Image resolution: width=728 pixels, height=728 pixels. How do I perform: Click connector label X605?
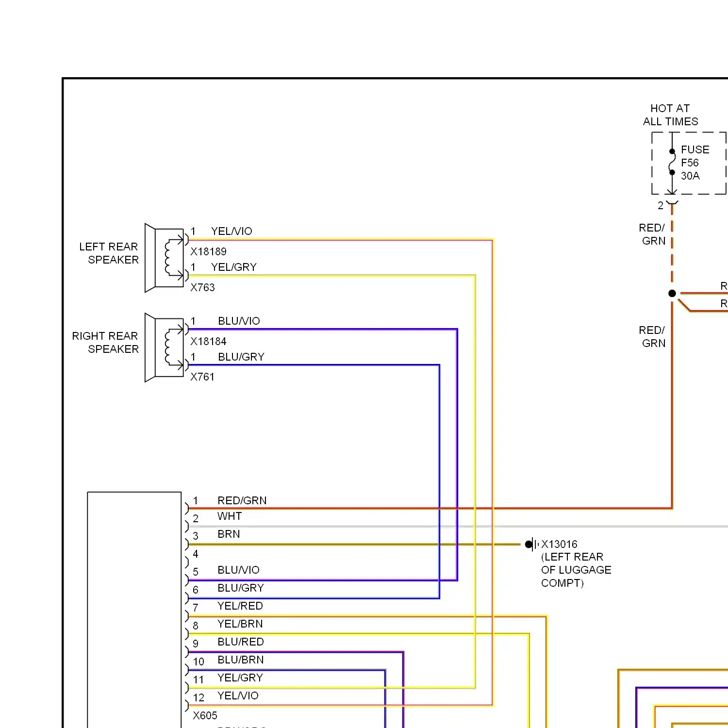(x=205, y=715)
